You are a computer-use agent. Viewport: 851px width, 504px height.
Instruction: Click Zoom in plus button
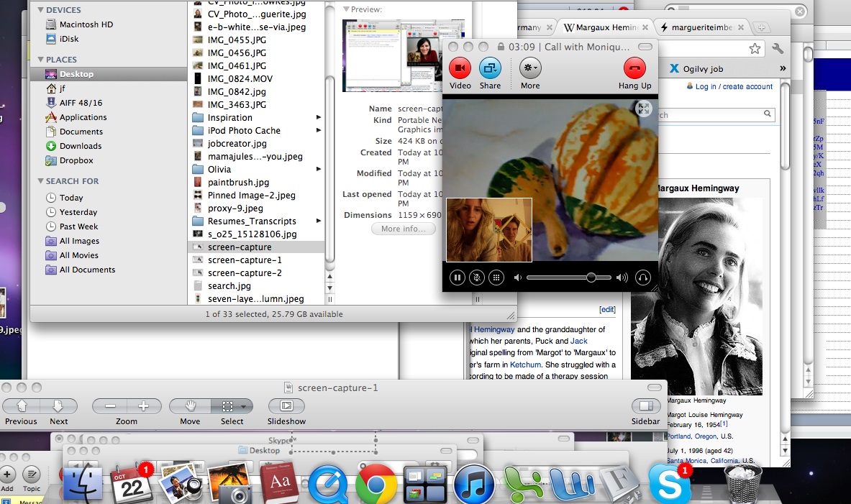[x=143, y=406]
